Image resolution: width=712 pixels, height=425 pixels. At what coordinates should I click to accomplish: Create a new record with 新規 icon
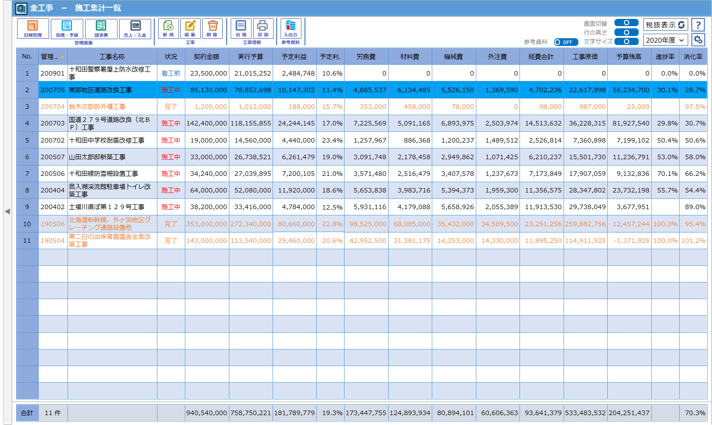tap(167, 29)
